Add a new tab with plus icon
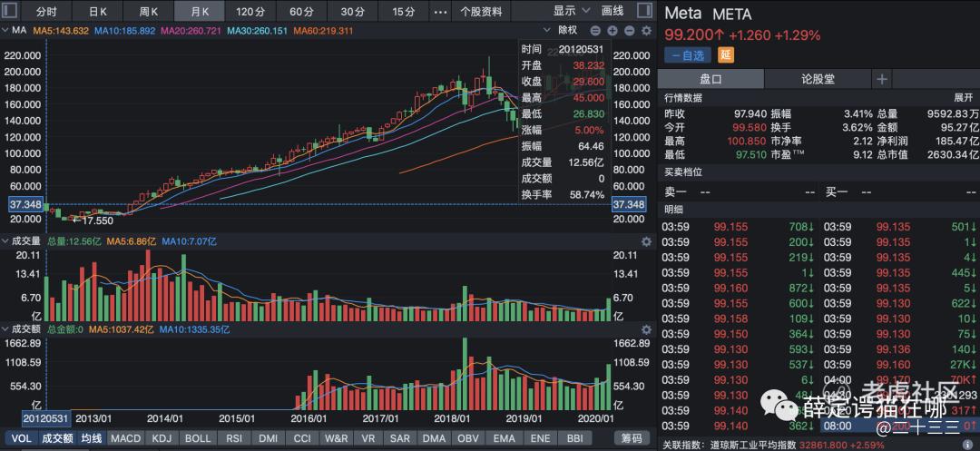 click(881, 79)
